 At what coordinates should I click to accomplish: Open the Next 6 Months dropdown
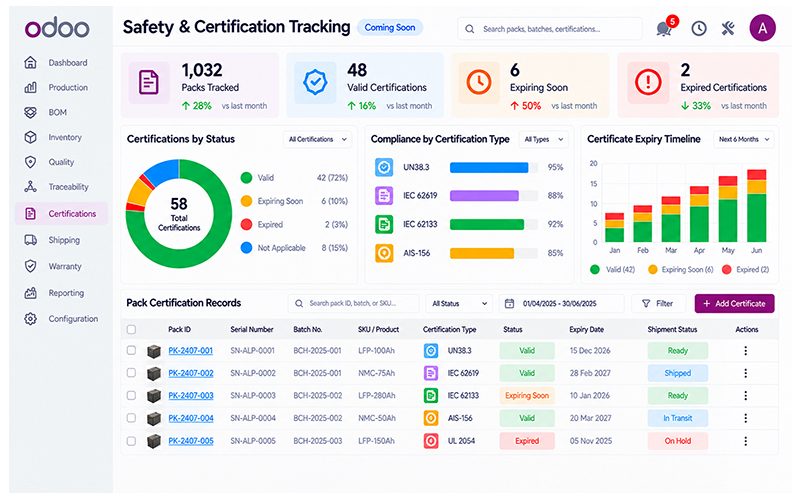743,139
